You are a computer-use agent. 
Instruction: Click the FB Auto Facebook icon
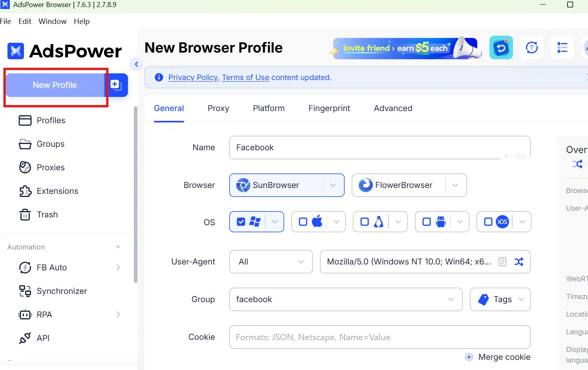click(x=25, y=268)
